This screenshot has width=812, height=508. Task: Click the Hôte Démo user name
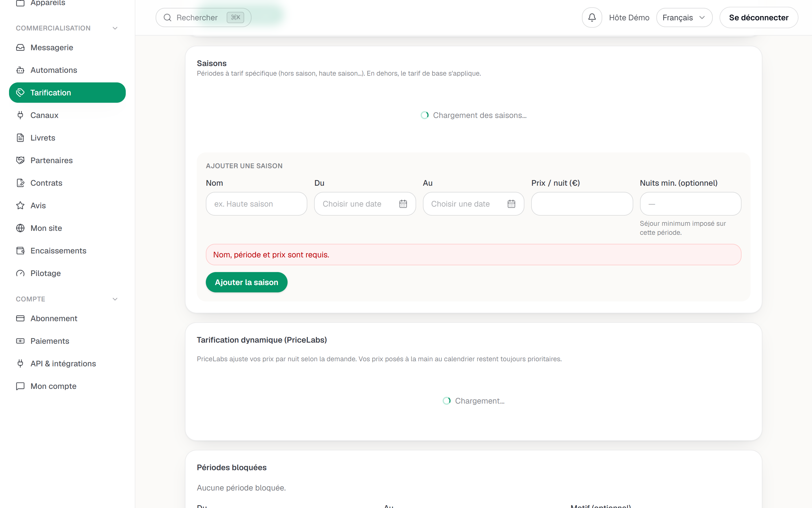tap(629, 17)
